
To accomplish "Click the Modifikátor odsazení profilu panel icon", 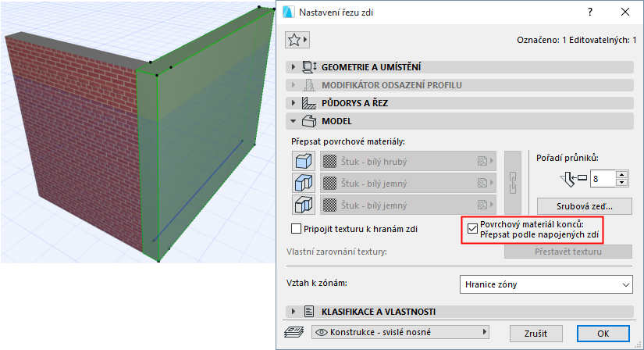I will [x=309, y=85].
